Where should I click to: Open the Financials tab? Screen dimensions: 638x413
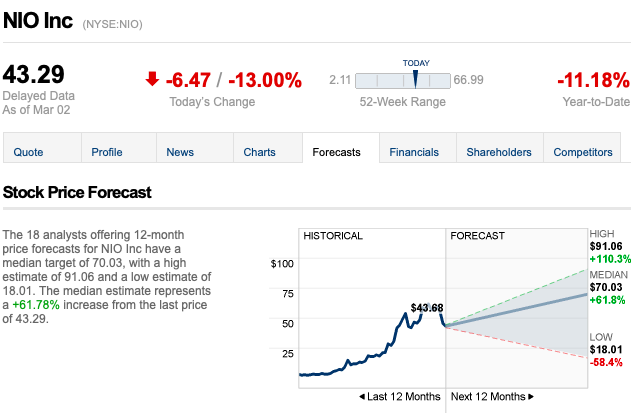click(418, 148)
